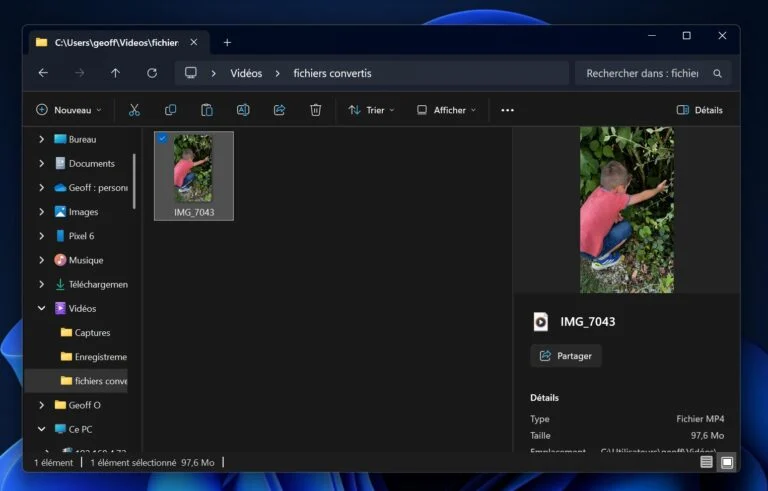Switch to large thumbnails view in status bar
The width and height of the screenshot is (768, 491).
727,462
